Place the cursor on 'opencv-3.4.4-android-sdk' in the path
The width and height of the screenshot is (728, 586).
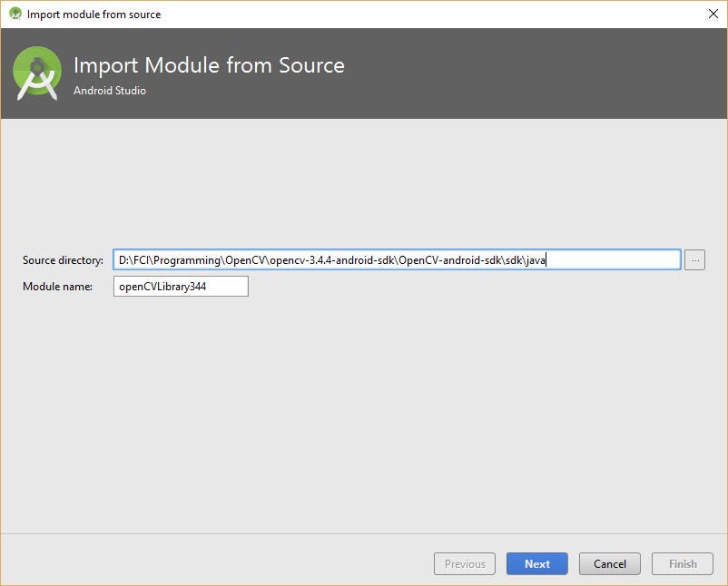tap(332, 260)
